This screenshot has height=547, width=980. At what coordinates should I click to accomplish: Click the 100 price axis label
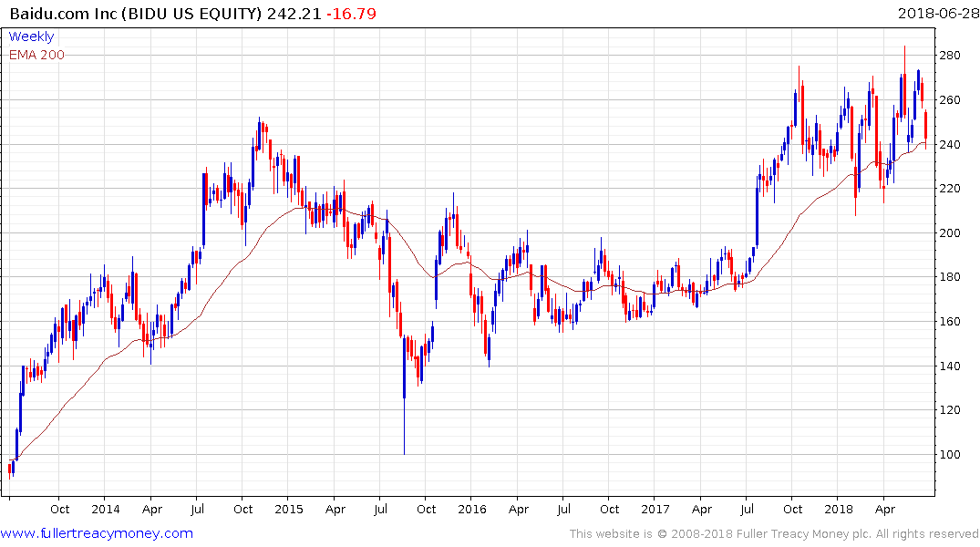pos(950,455)
